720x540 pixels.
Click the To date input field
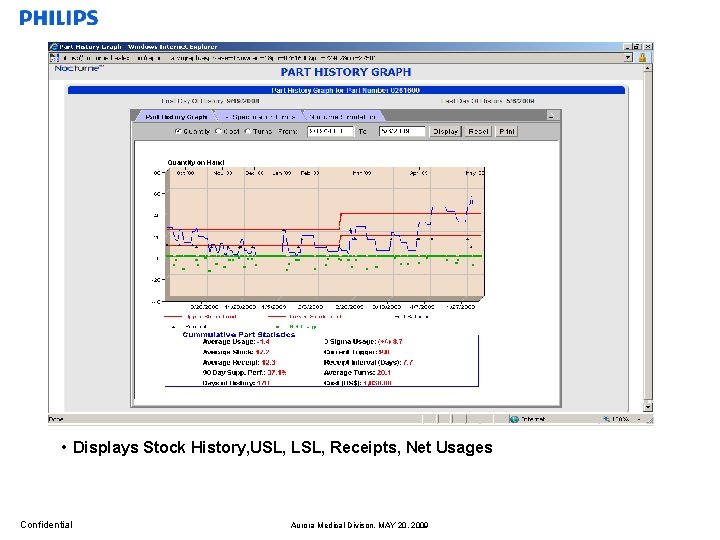pos(402,131)
